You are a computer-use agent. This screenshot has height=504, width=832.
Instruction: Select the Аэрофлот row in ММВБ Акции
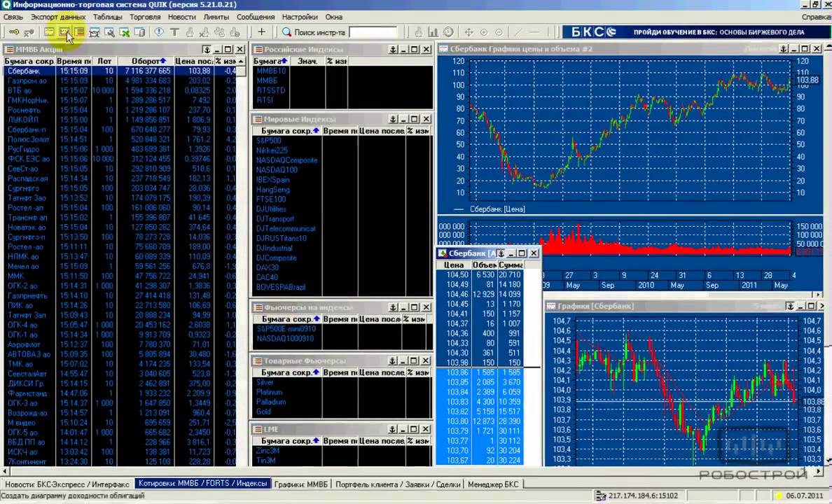tap(120, 344)
